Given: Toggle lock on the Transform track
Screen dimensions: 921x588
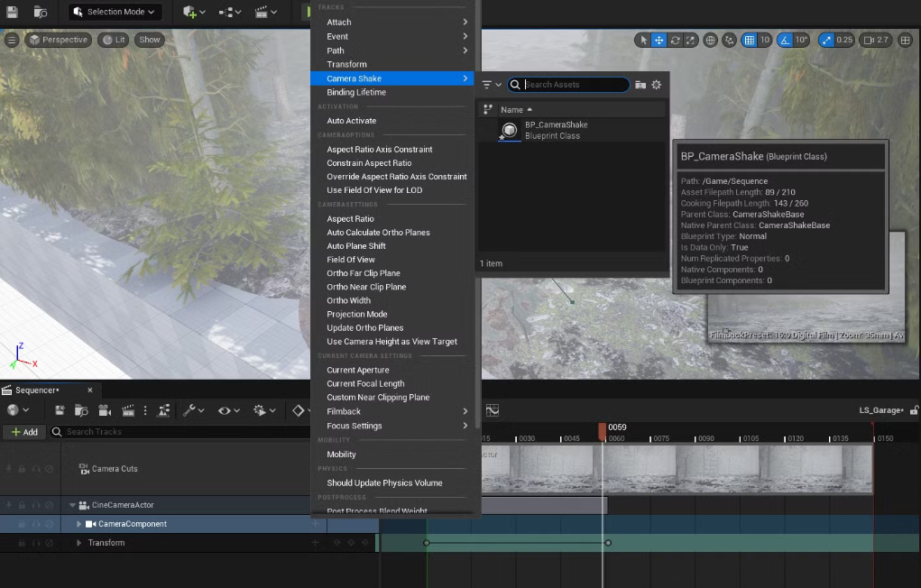Looking at the screenshot, I should coord(22,543).
